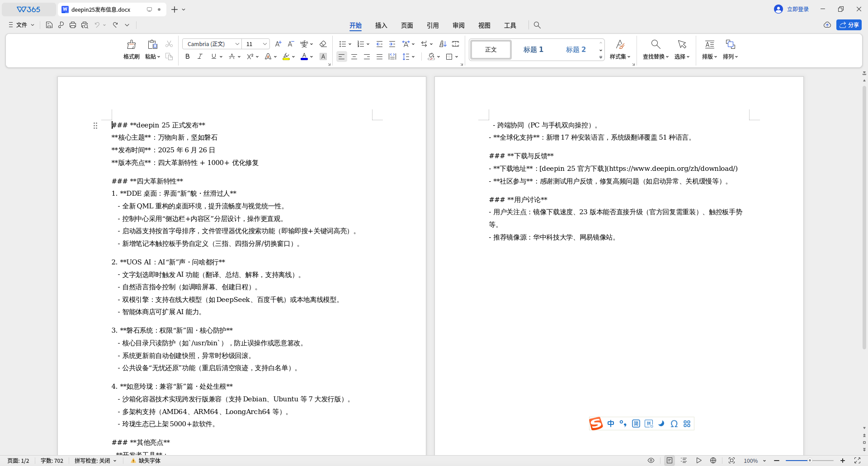Click the save icon in quick toolbar
Image resolution: width=868 pixels, height=466 pixels.
(x=49, y=25)
